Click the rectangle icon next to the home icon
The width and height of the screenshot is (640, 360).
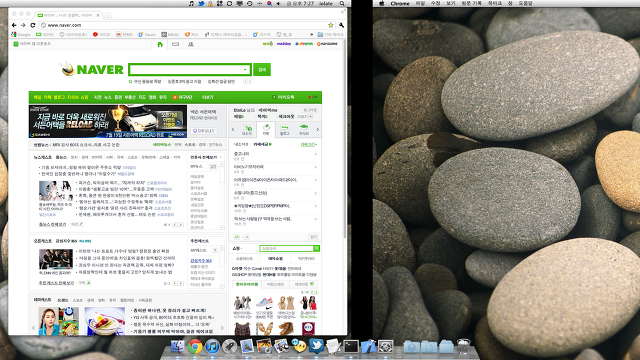(x=176, y=44)
